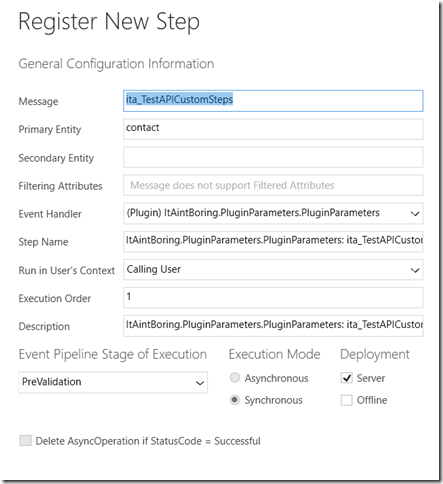
Task: Click the Filtering Attributes field
Action: coord(273,185)
